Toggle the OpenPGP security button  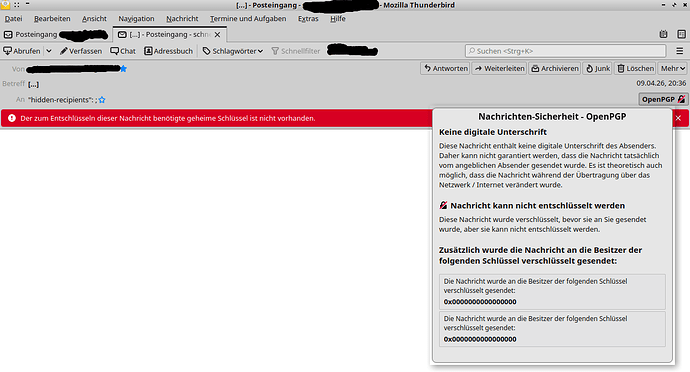click(x=663, y=99)
